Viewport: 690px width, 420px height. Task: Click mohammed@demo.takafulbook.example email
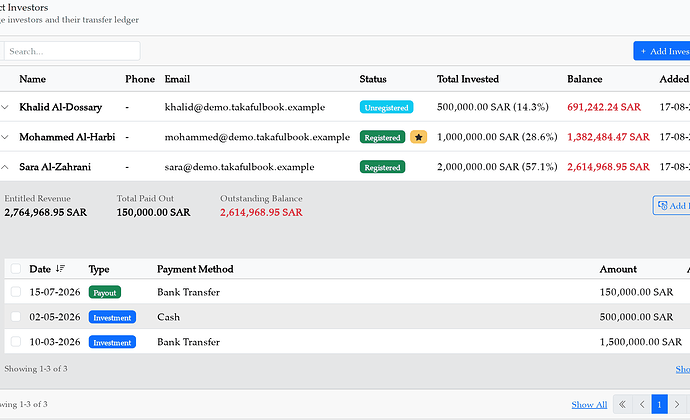pyautogui.click(x=257, y=137)
